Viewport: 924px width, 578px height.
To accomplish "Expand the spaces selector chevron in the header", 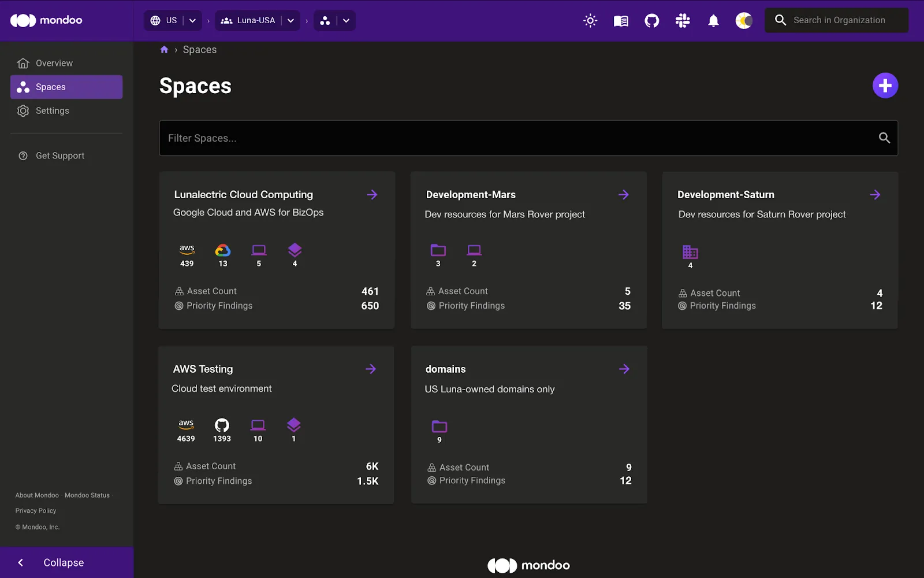I will [x=346, y=20].
